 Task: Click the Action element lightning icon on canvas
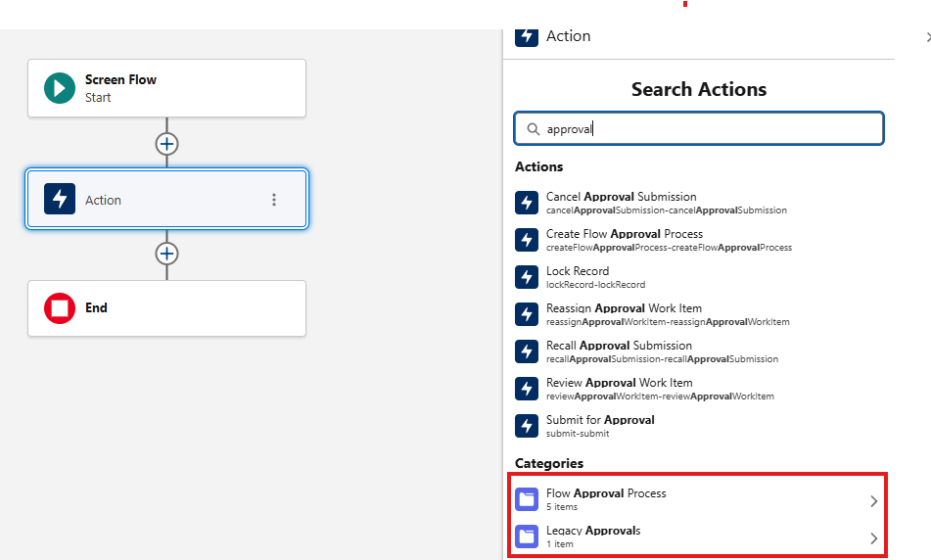60,199
